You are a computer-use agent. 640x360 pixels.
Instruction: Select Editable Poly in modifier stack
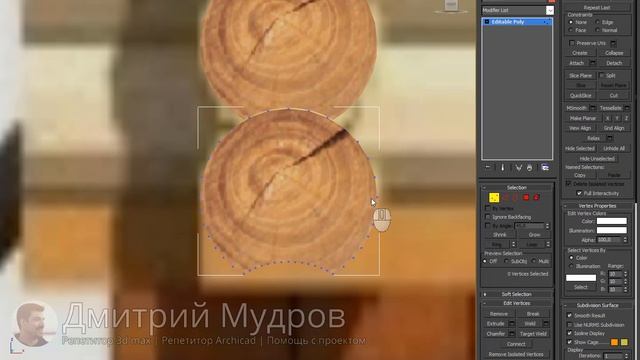517,22
